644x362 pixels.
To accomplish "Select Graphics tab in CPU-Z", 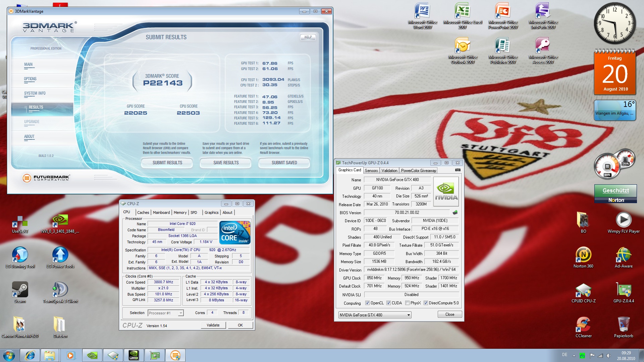I will [212, 213].
